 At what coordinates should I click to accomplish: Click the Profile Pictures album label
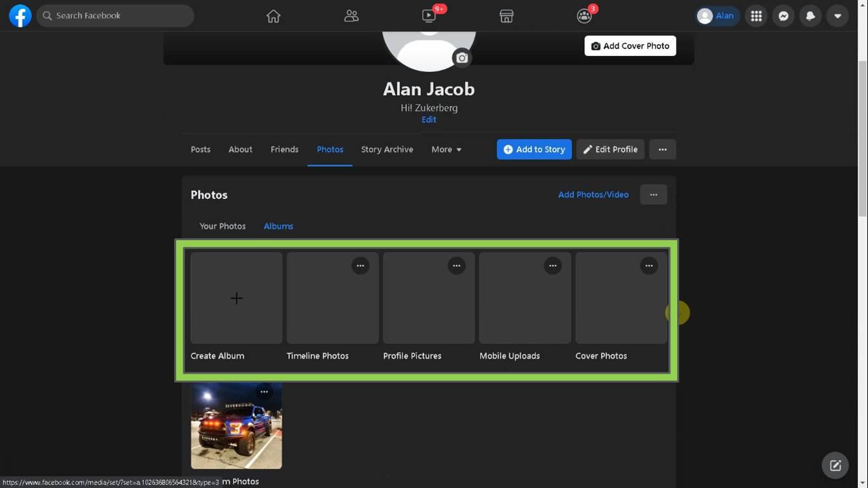[412, 356]
